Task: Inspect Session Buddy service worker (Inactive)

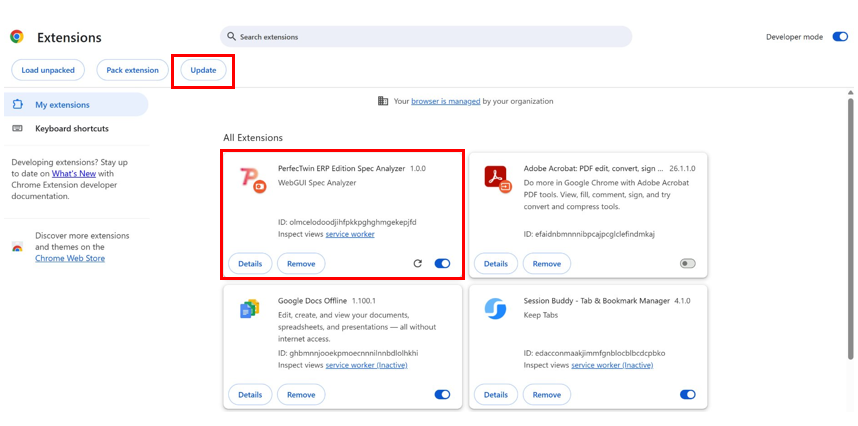Action: [x=612, y=365]
